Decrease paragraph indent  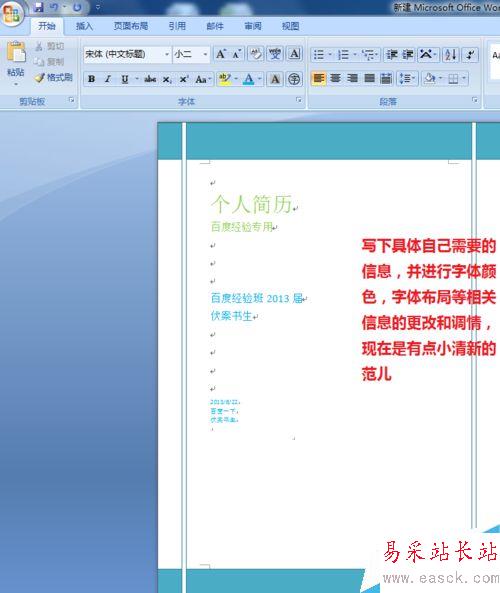click(x=391, y=54)
